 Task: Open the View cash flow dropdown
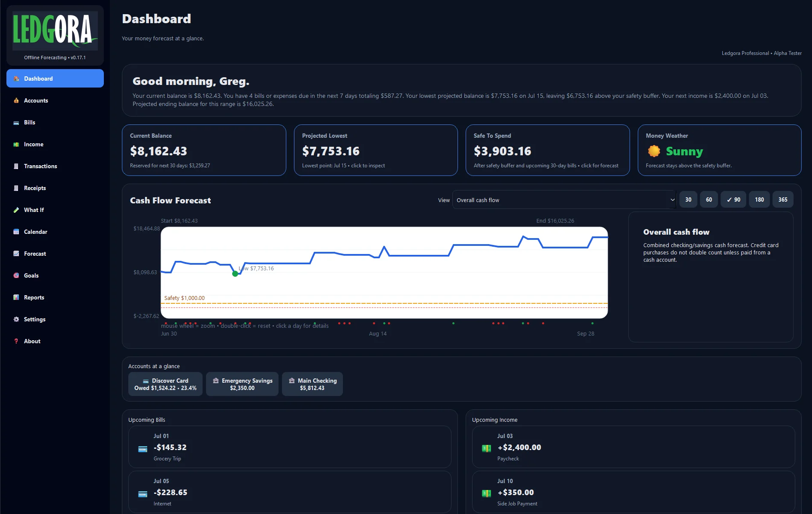564,200
